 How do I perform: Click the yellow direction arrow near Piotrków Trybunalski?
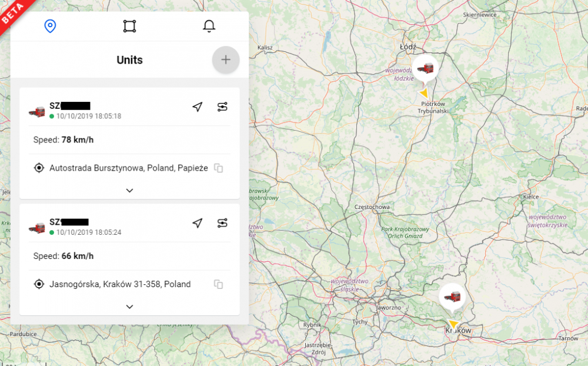pyautogui.click(x=424, y=93)
